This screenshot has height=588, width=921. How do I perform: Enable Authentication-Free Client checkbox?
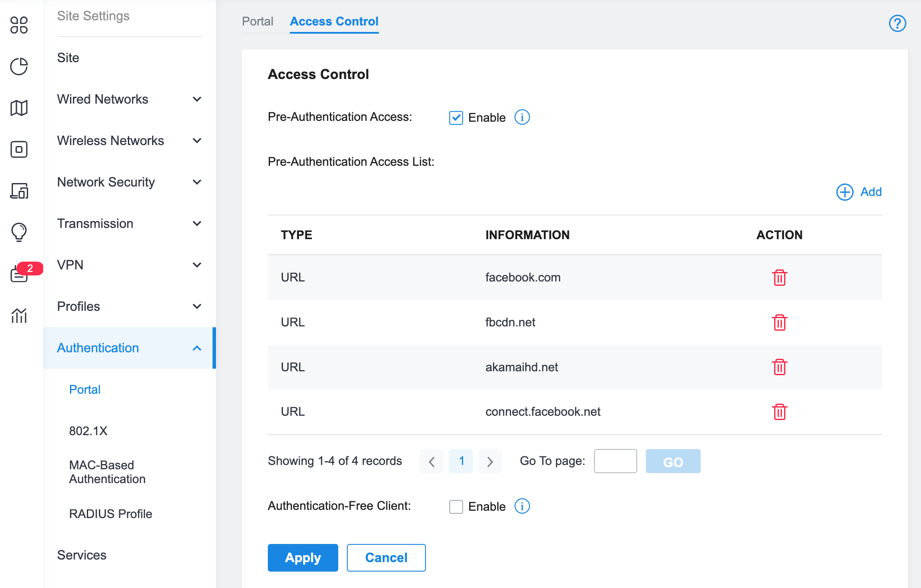point(456,506)
